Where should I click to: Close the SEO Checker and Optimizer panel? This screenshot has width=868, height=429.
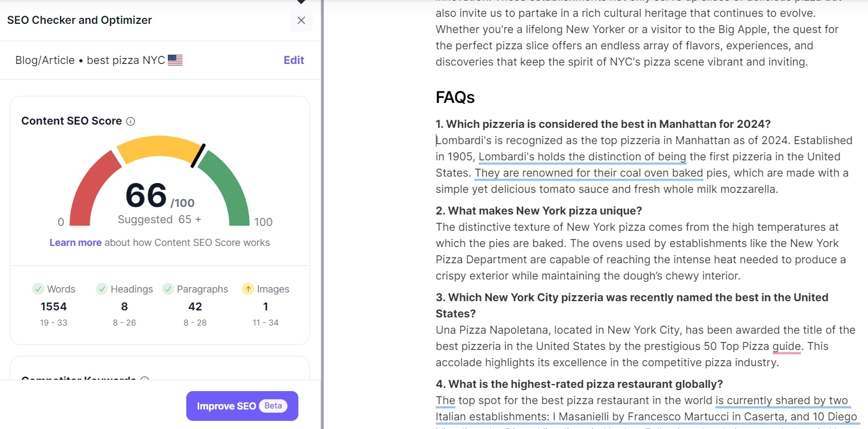pyautogui.click(x=301, y=21)
